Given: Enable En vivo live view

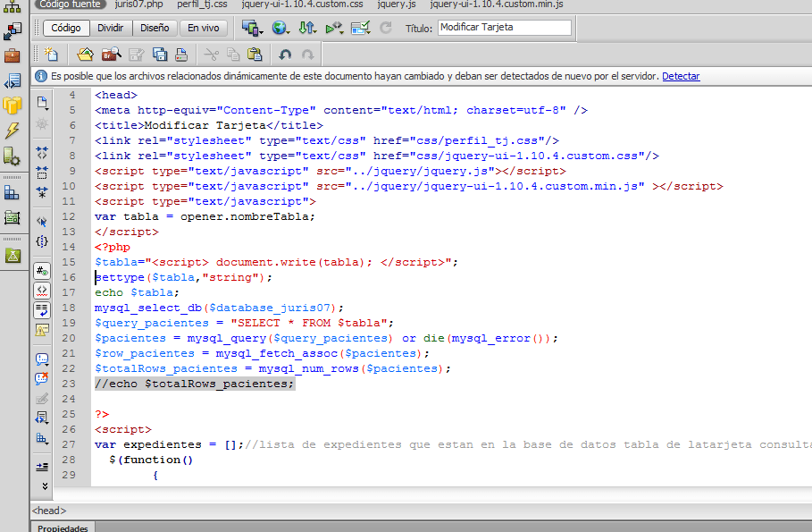Looking at the screenshot, I should (x=203, y=28).
